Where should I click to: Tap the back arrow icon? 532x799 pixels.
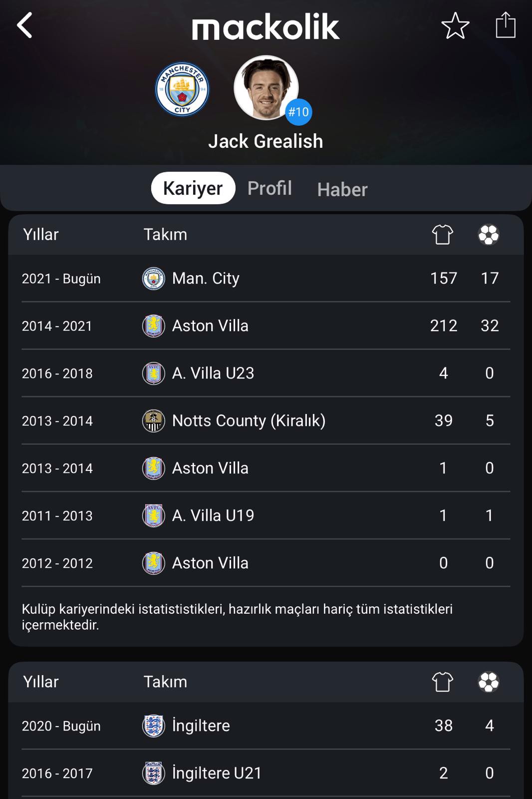pos(24,25)
